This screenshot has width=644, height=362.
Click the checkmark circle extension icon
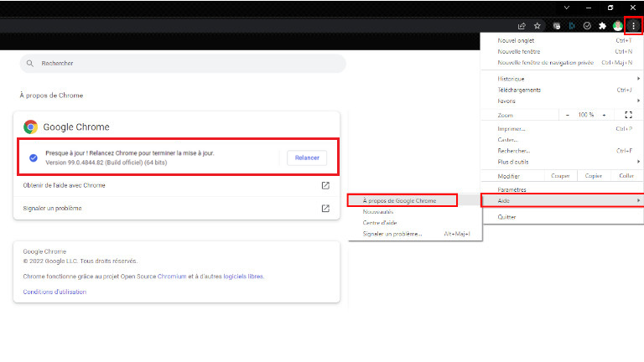tap(587, 26)
